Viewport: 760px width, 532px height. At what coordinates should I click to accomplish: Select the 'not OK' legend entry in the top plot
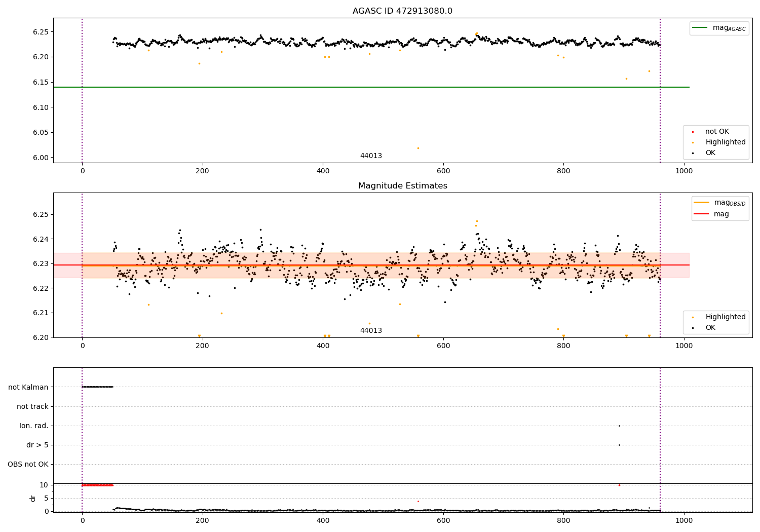717,132
